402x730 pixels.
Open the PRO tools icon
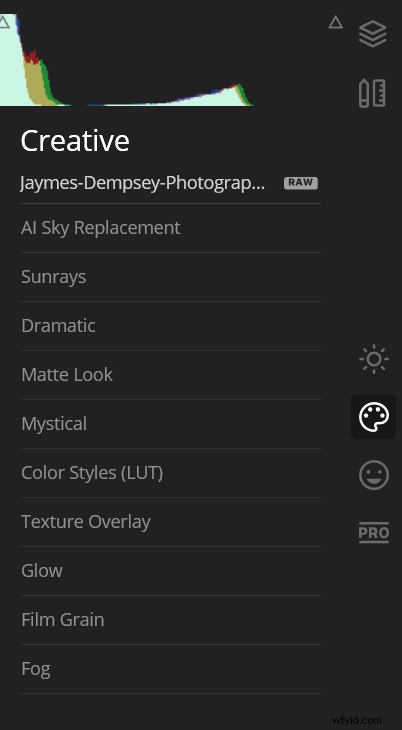pos(374,533)
